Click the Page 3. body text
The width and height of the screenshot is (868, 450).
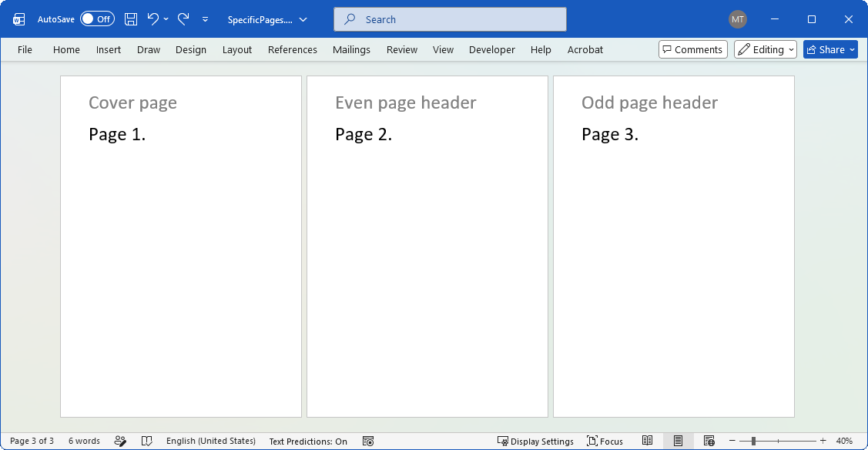tap(610, 135)
